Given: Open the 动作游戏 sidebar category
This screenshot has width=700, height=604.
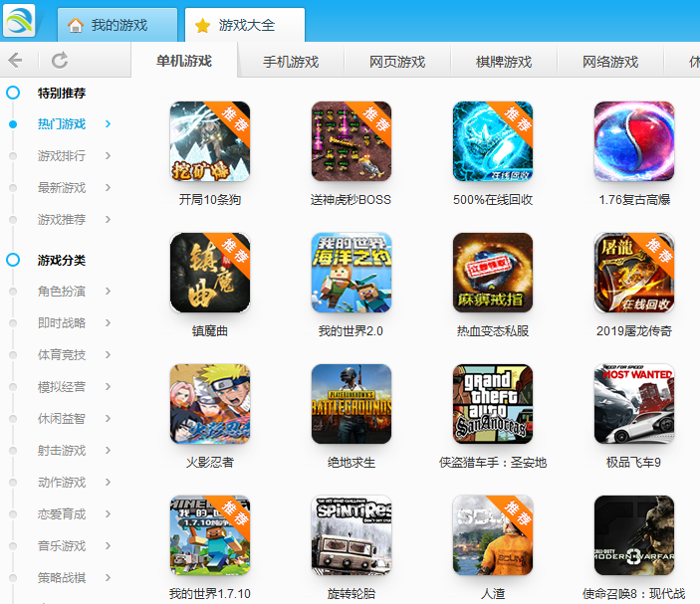Looking at the screenshot, I should coord(62,483).
